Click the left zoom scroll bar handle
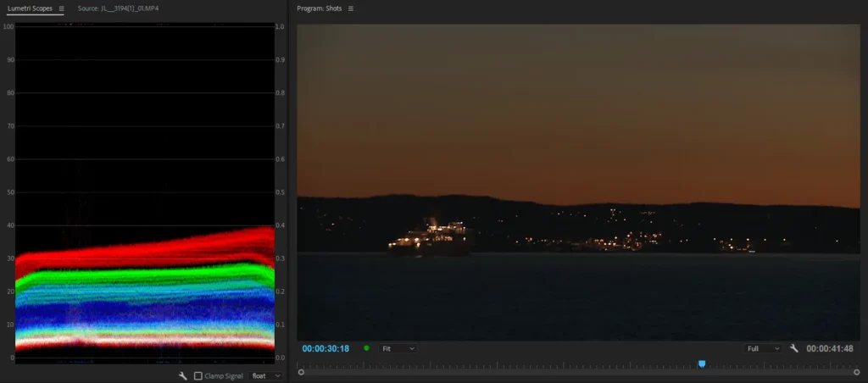The width and height of the screenshot is (868, 383). pos(301,373)
